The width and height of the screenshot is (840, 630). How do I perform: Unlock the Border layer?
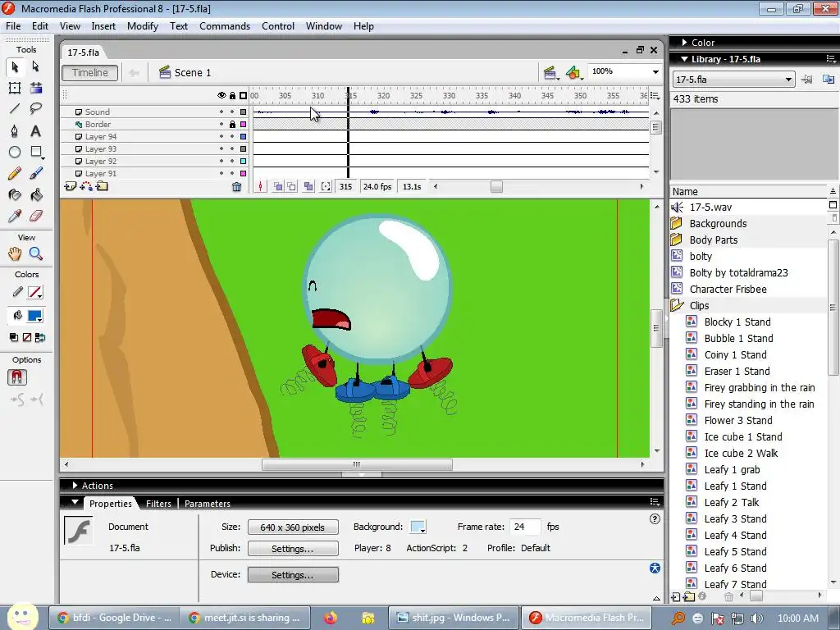point(232,125)
